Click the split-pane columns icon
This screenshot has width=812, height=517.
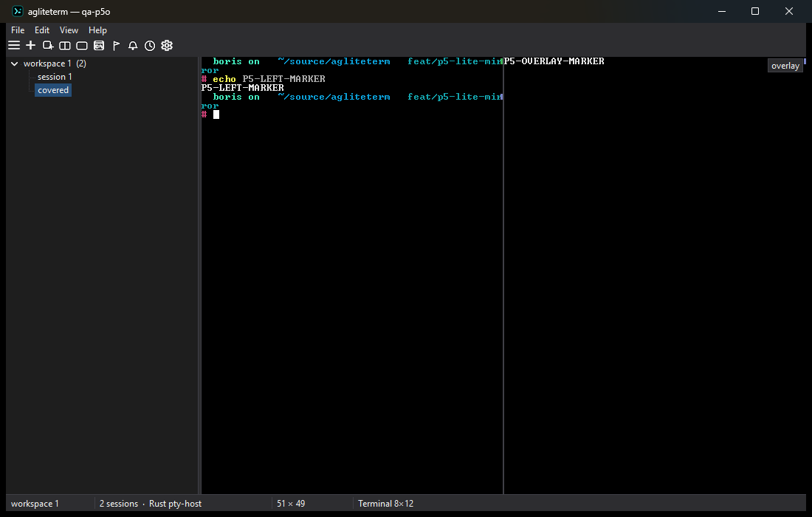(65, 46)
